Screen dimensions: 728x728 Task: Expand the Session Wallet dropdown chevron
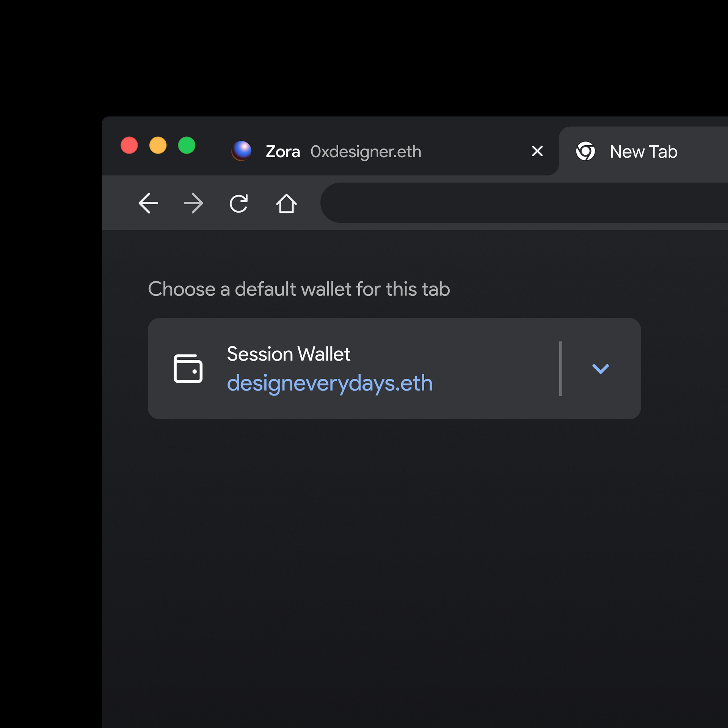pyautogui.click(x=601, y=369)
